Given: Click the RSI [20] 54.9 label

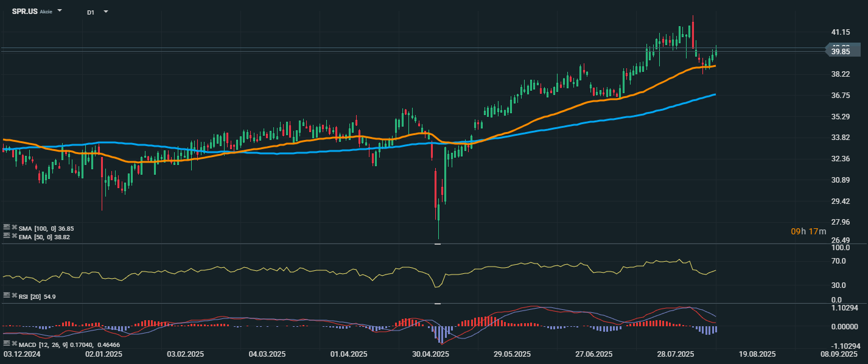Looking at the screenshot, I should tap(38, 296).
